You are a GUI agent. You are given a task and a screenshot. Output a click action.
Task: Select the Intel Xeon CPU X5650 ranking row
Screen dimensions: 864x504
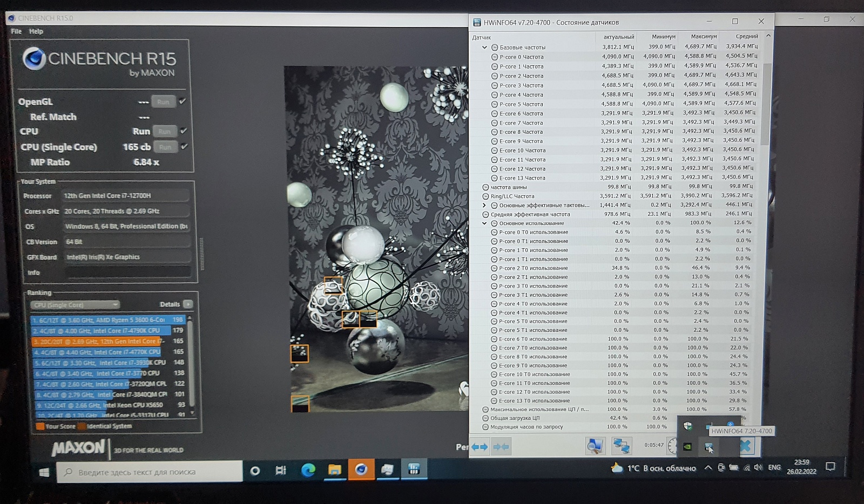(x=109, y=405)
